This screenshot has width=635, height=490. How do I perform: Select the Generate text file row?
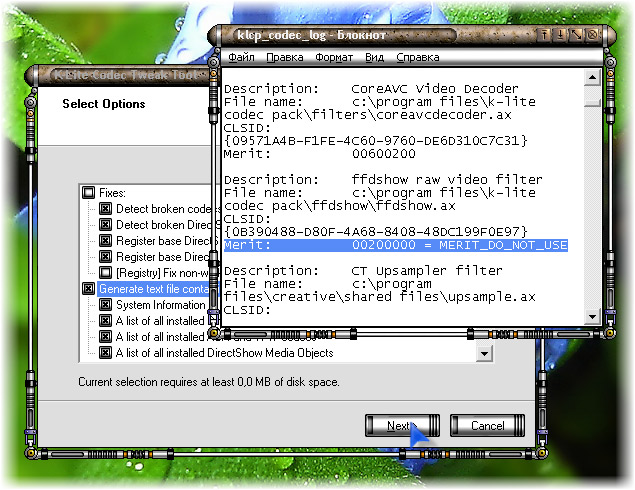coord(154,289)
